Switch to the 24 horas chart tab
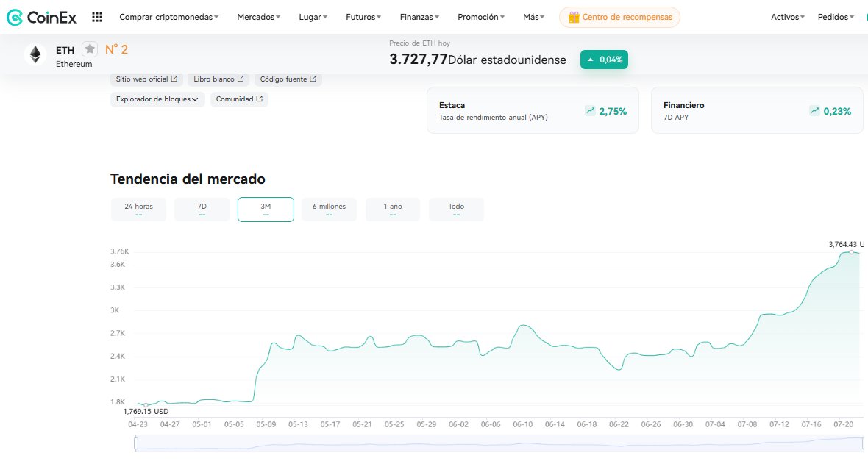868x461 pixels. [x=138, y=209]
